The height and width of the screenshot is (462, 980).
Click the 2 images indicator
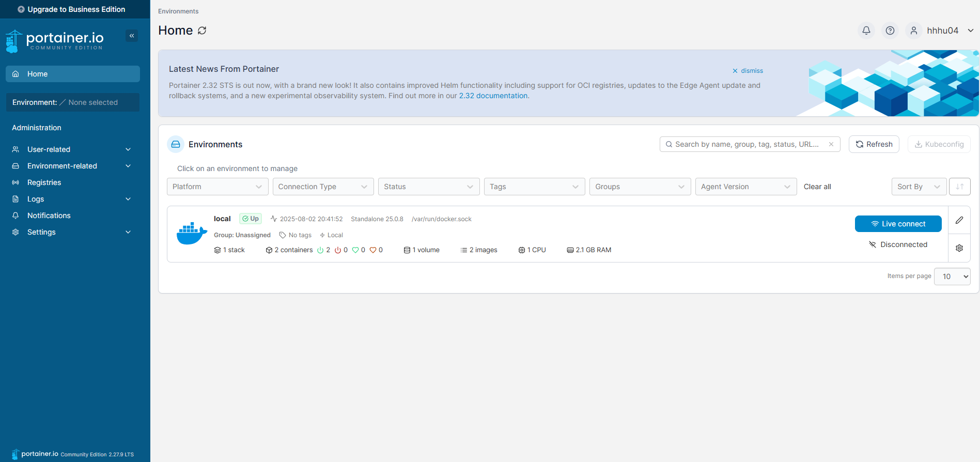pyautogui.click(x=479, y=250)
